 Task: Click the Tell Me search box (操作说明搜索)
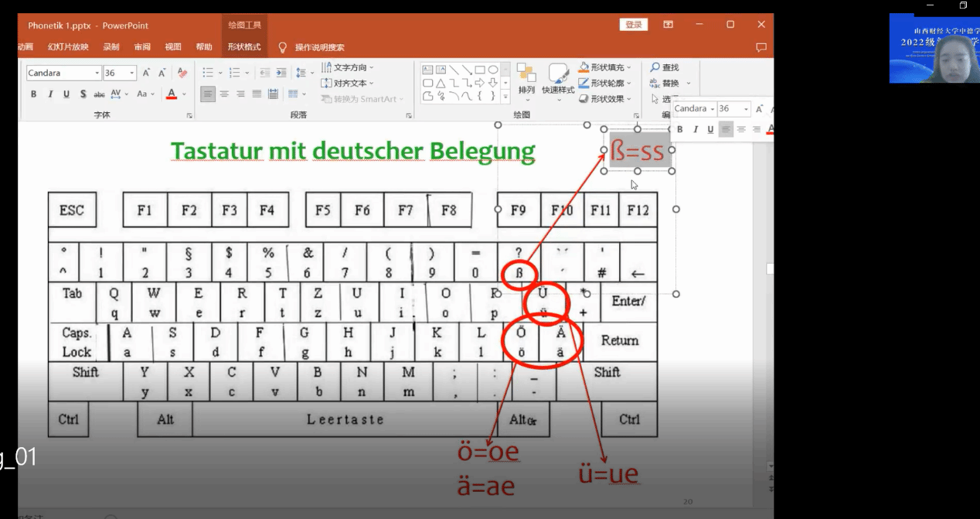click(319, 47)
